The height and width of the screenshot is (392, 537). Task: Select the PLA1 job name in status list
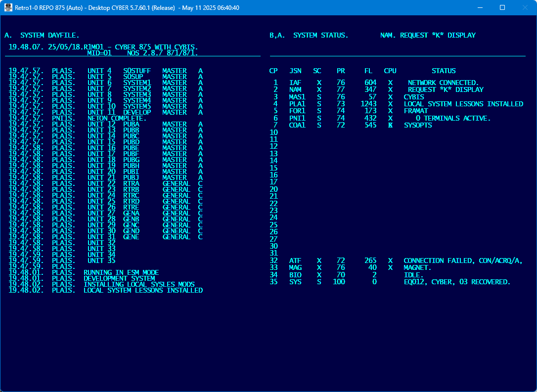coord(297,104)
